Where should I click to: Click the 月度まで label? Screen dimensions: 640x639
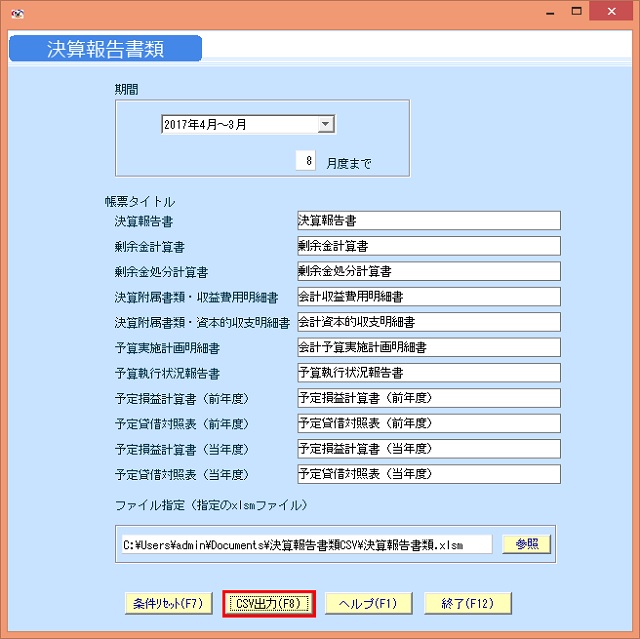[x=349, y=164]
